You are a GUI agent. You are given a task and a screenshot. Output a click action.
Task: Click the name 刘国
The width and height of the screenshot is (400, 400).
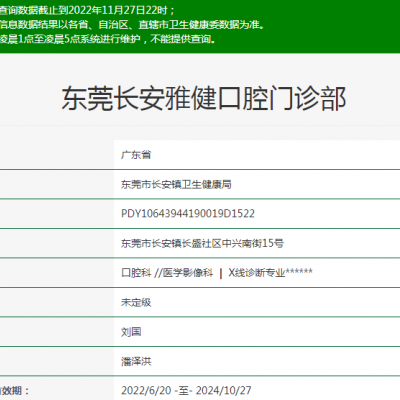point(131,332)
